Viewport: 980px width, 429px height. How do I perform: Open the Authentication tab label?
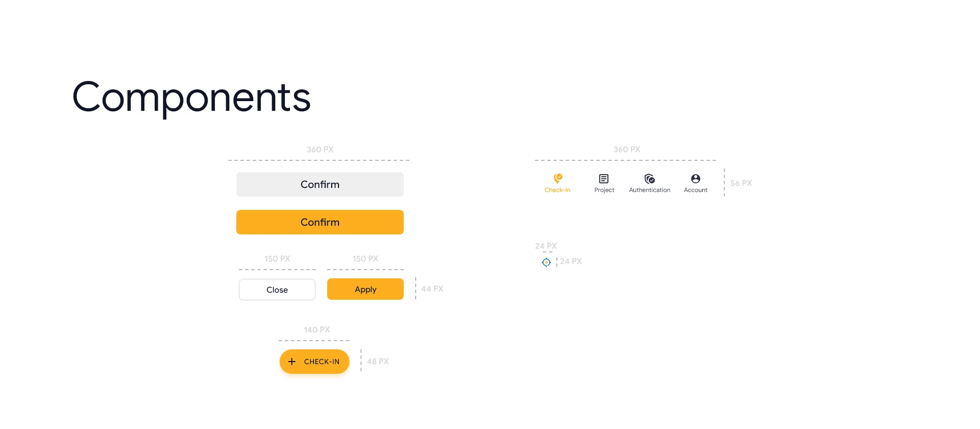click(650, 190)
